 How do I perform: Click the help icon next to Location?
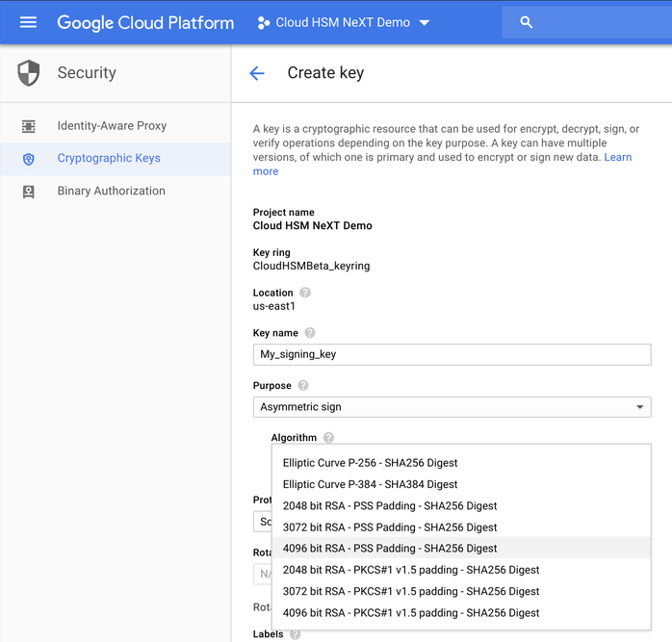coord(305,293)
